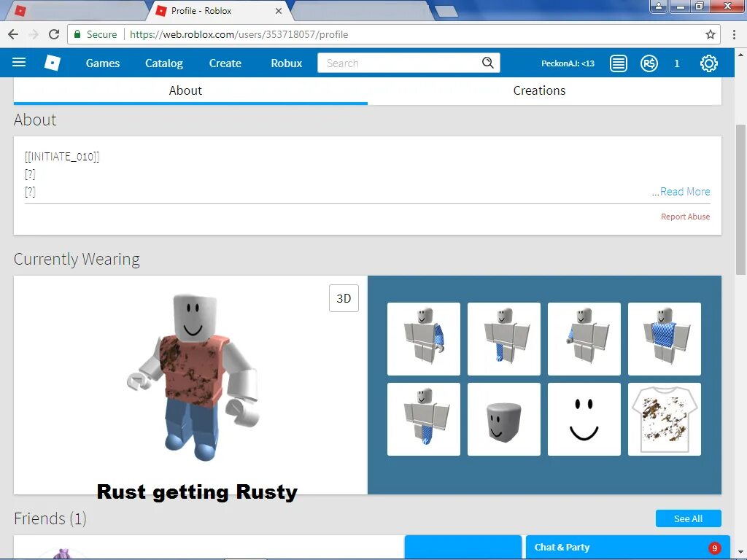Open the Catalog menu item
Screen dimensions: 747x560
pos(164,63)
